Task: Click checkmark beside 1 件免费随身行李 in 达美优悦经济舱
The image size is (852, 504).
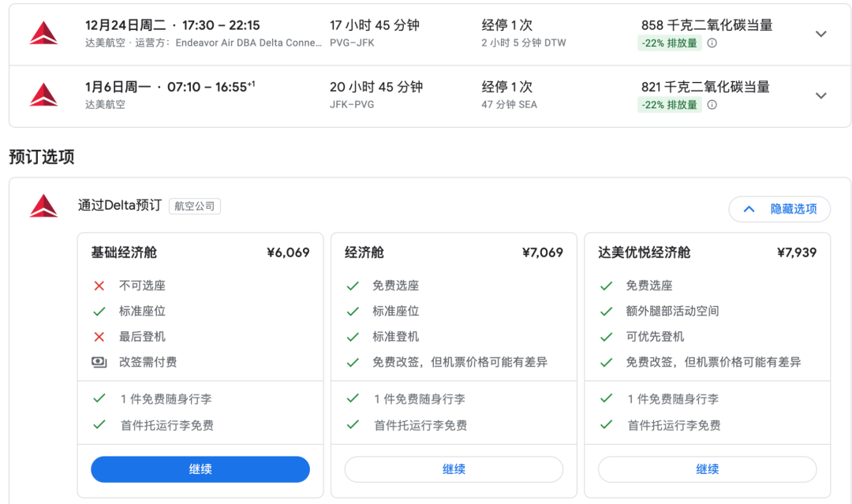Action: coord(607,398)
